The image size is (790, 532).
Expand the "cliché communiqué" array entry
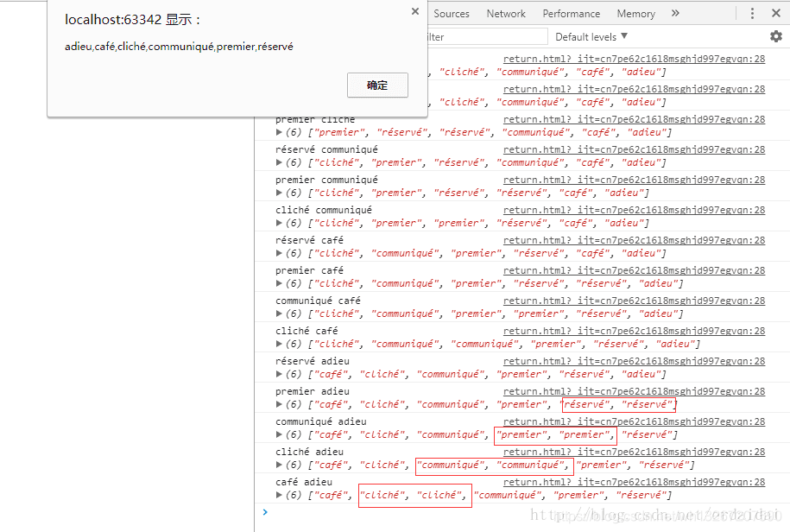(x=278, y=222)
